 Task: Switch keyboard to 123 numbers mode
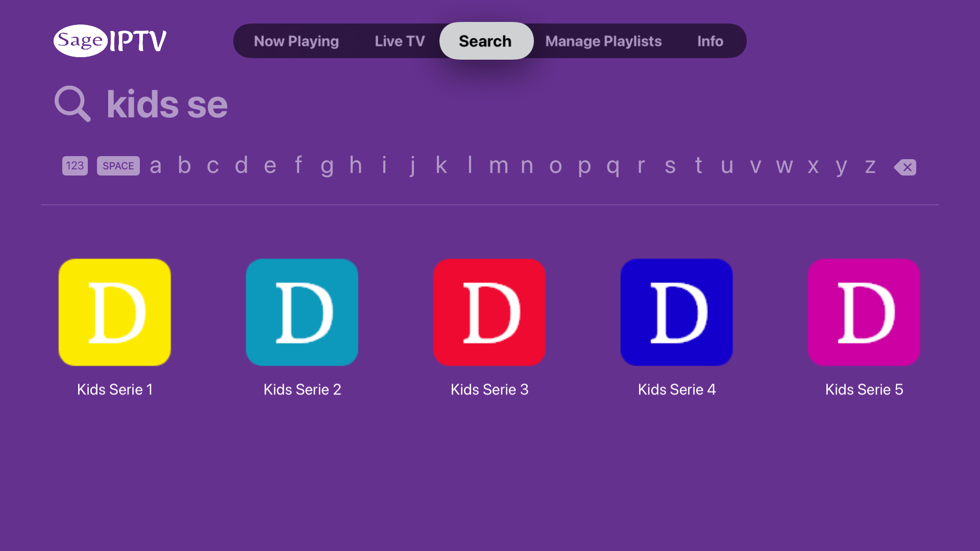[75, 166]
